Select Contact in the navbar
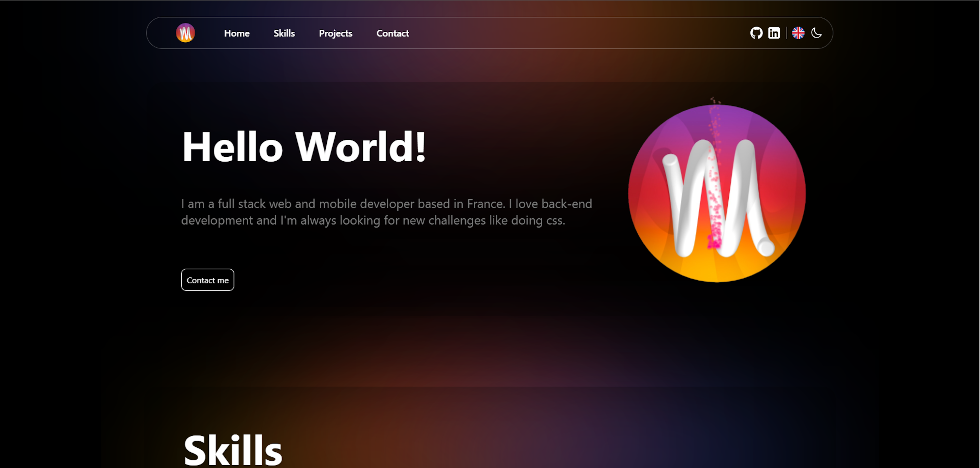980x468 pixels. click(x=392, y=33)
